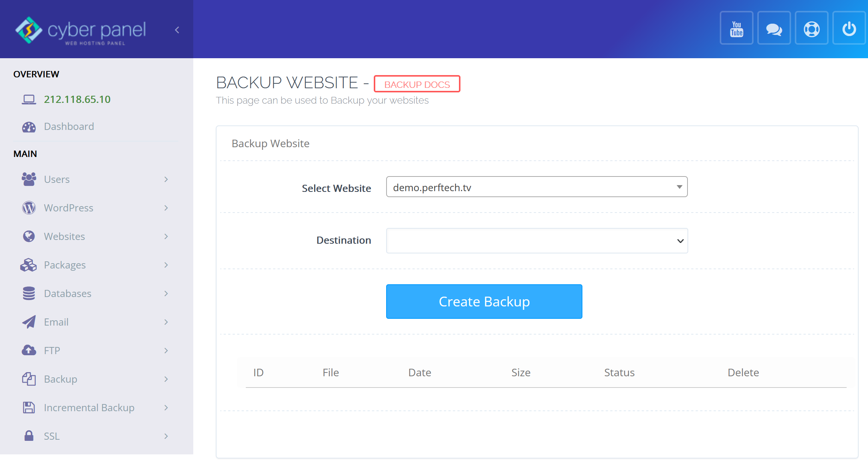Click the Backup copy icon
868x466 pixels.
point(29,379)
